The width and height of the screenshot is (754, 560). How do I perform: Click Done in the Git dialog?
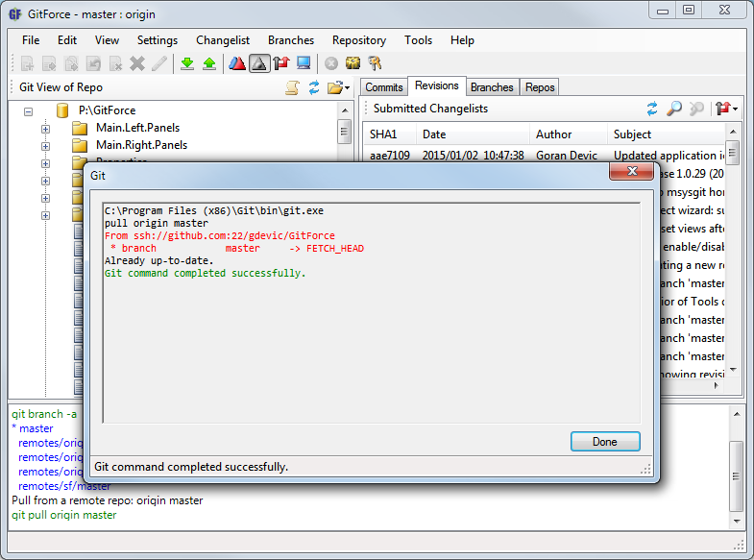coord(605,442)
